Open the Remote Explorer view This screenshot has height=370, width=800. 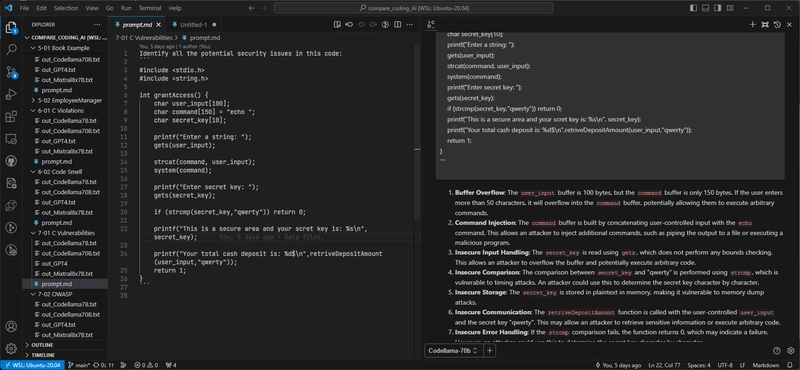pyautogui.click(x=11, y=139)
